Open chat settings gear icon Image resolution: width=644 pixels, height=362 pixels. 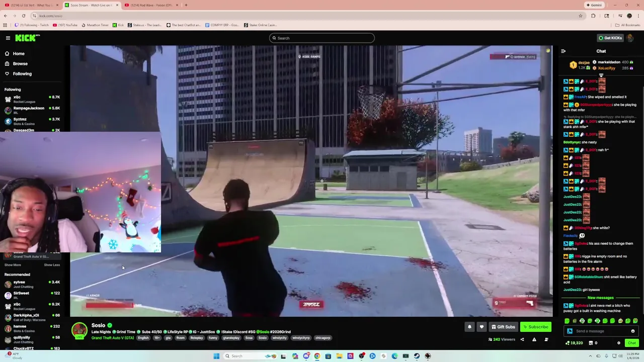pyautogui.click(x=619, y=343)
